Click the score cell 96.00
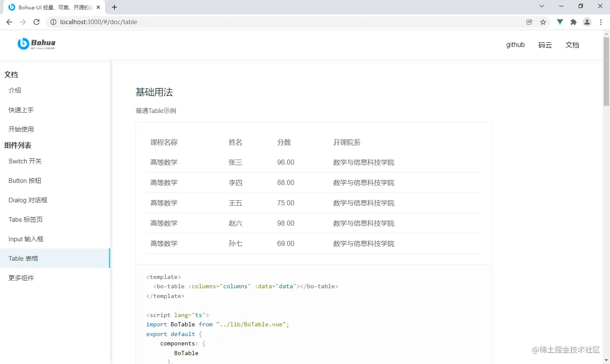The image size is (610, 364). click(286, 163)
